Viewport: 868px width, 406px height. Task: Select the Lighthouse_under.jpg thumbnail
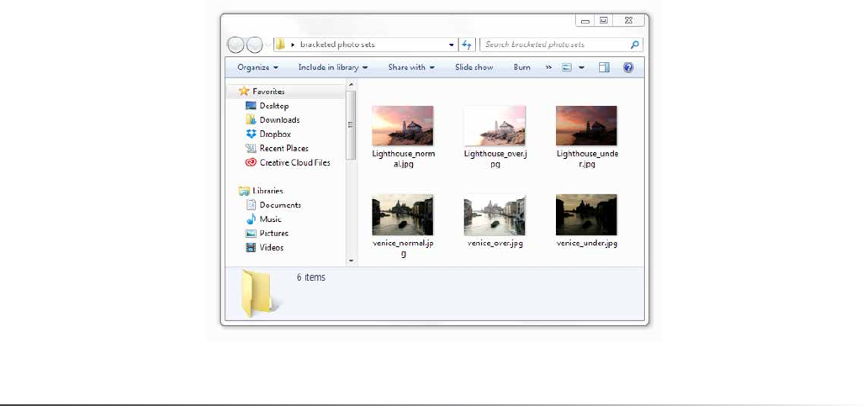[x=586, y=125]
